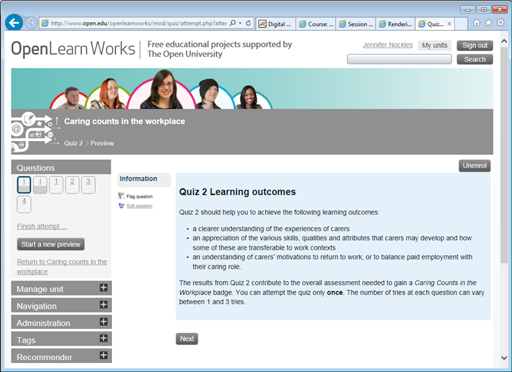Click the Flag question text
This screenshot has height=372, width=512.
pyautogui.click(x=139, y=196)
